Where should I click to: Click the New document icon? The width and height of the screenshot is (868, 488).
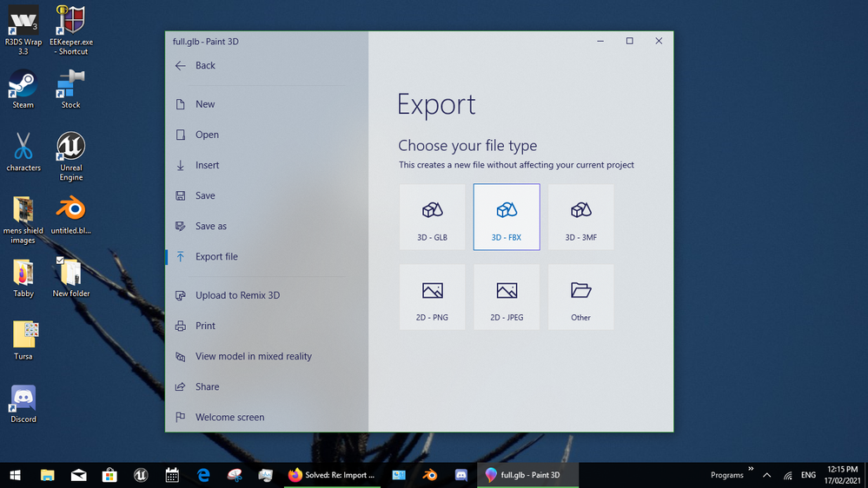(181, 104)
